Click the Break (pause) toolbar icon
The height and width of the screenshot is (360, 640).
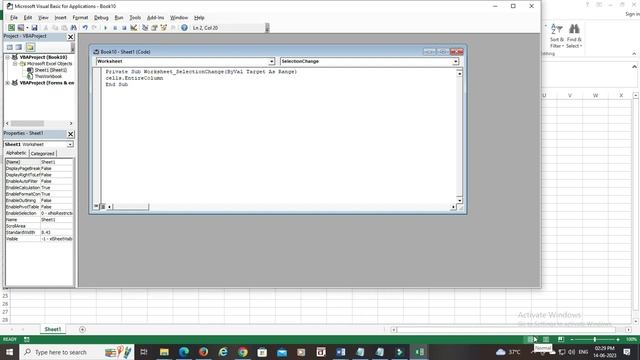click(115, 28)
